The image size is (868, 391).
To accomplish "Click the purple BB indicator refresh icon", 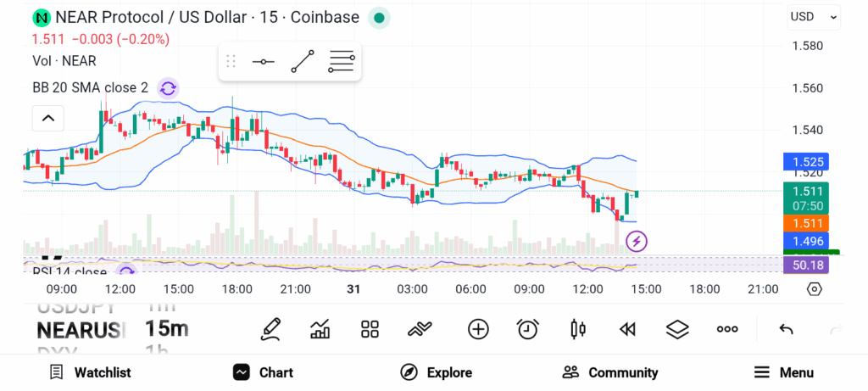I will 168,87.
